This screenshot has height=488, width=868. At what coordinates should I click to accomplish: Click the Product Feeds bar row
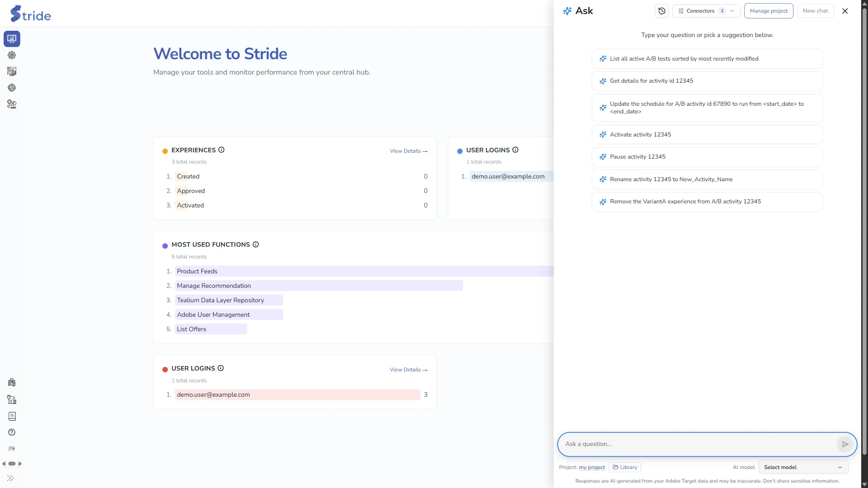364,271
